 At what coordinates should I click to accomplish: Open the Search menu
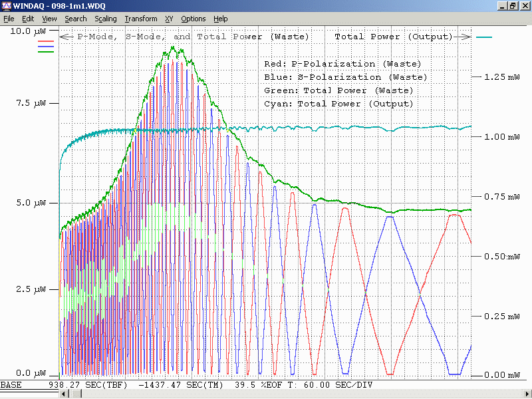75,19
